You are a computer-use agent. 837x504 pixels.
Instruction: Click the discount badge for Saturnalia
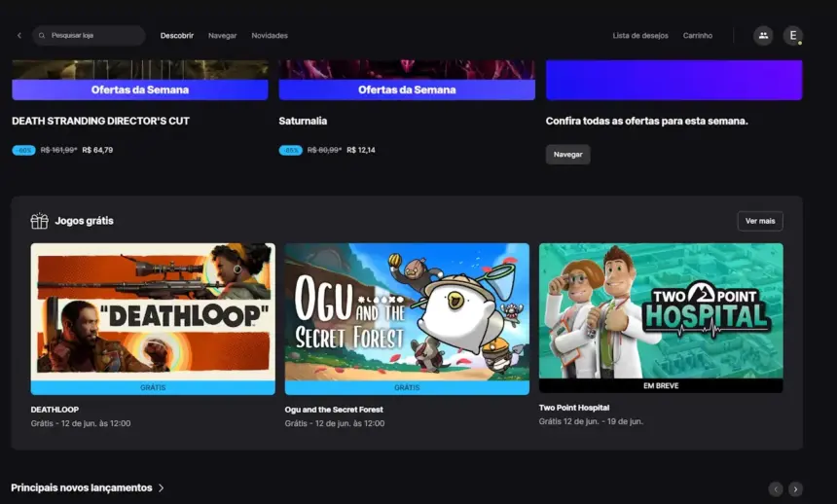(x=290, y=150)
